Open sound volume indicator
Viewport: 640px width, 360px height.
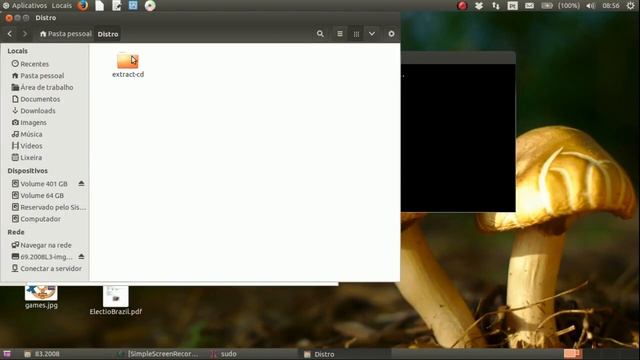click(591, 6)
